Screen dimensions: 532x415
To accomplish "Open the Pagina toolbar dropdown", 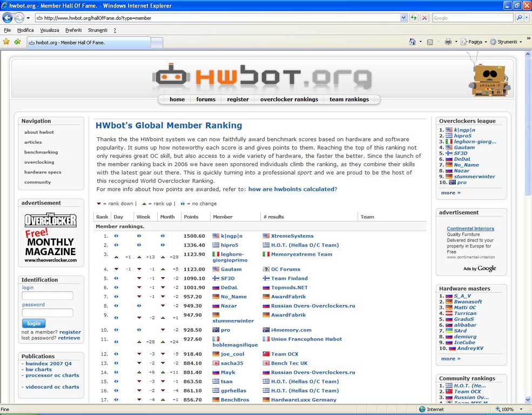I will 474,42.
